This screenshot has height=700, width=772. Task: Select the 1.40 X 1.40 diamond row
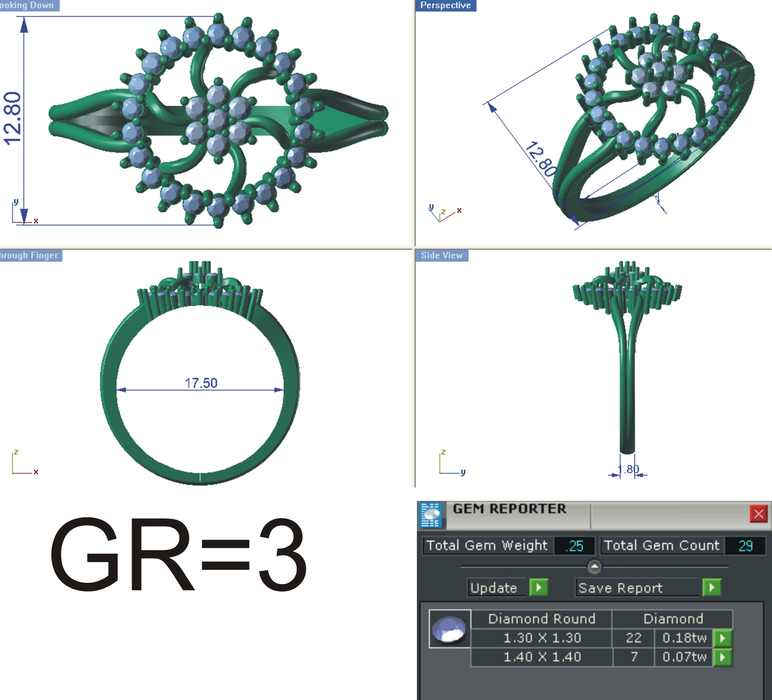coord(543,657)
